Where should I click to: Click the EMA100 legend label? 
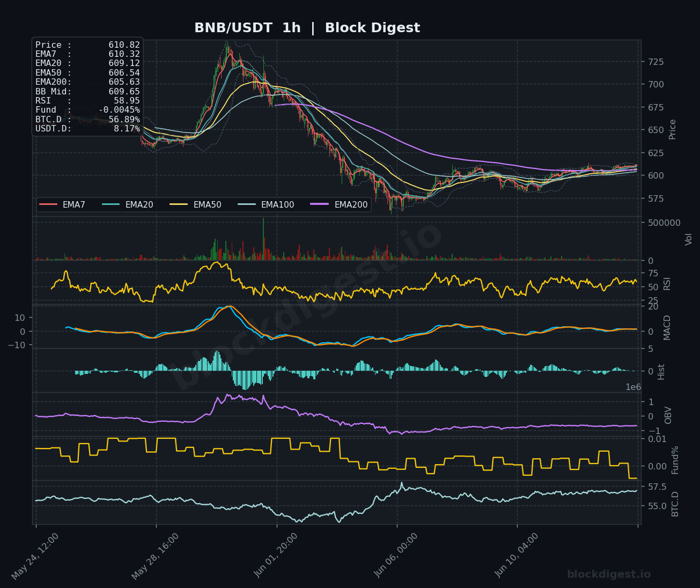(x=277, y=204)
